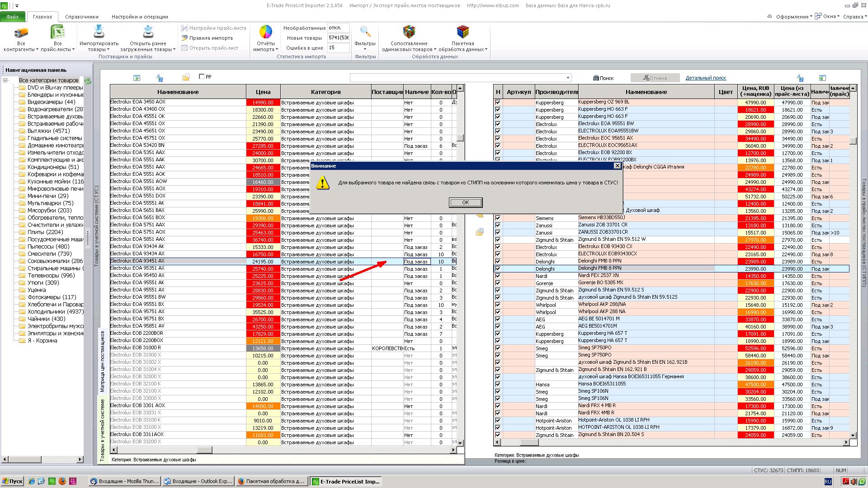Click the green-arrow panel icon above right table
Viewport: 868px width, 488px height.
point(822,78)
